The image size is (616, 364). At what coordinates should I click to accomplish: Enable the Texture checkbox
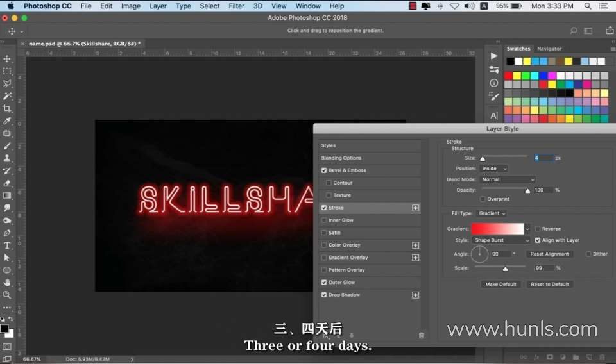(329, 195)
